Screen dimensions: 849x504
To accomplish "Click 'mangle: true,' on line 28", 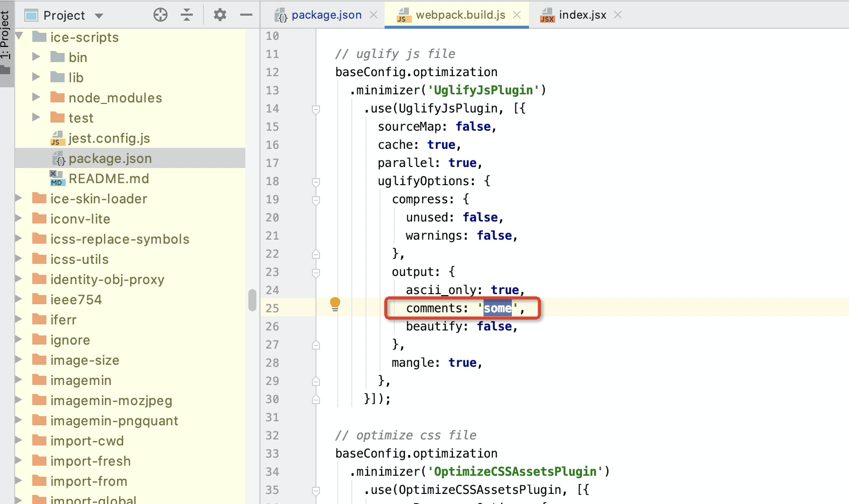I will point(437,363).
